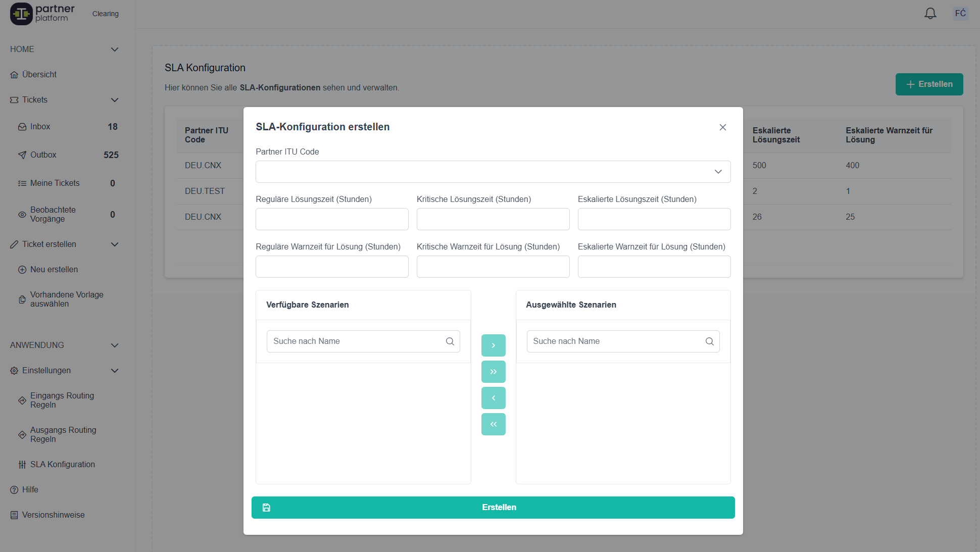Viewport: 980px width, 552px height.
Task: Focus the Reguläre Lösungszeit input field
Action: click(x=331, y=219)
